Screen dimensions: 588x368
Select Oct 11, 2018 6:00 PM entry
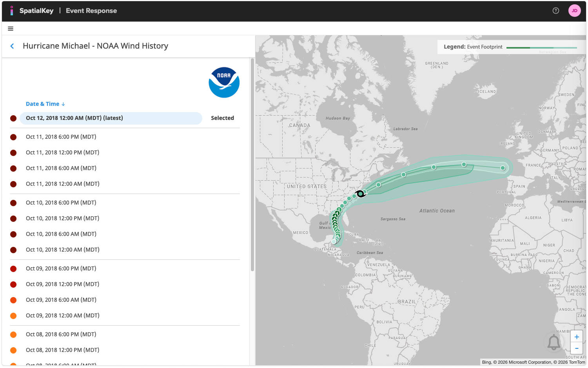pos(61,137)
